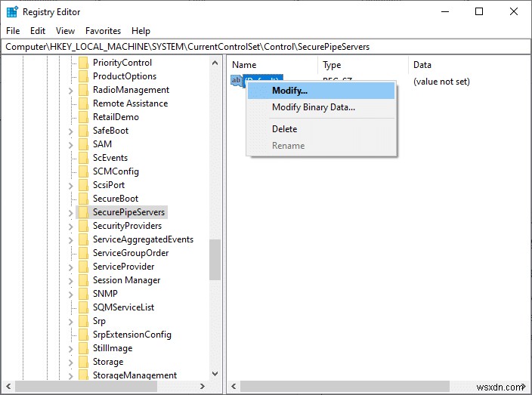Choose Modify... from the context menu

click(321, 91)
